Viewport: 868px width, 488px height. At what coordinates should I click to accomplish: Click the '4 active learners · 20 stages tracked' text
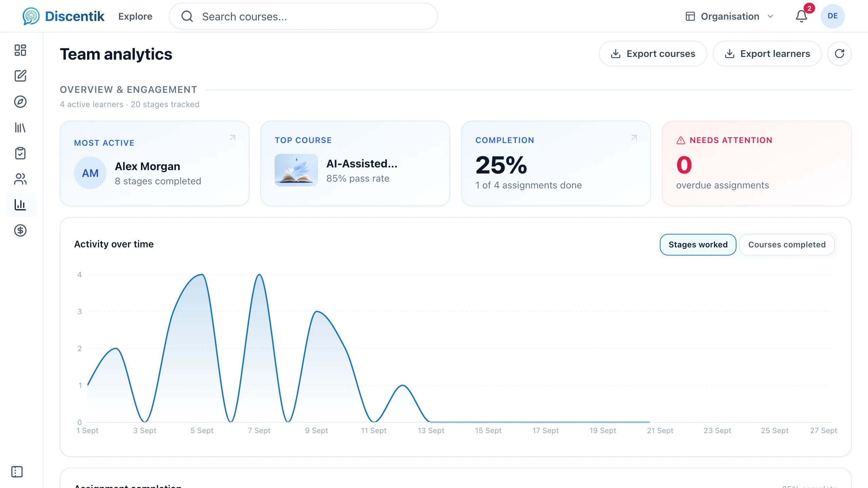click(130, 104)
